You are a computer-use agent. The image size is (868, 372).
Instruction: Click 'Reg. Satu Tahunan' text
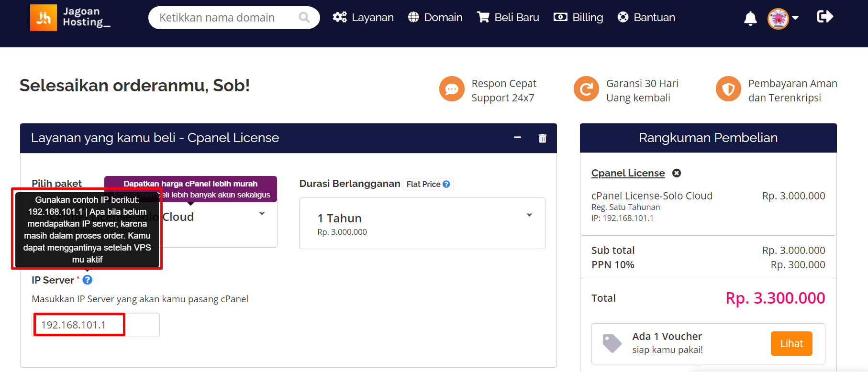625,207
